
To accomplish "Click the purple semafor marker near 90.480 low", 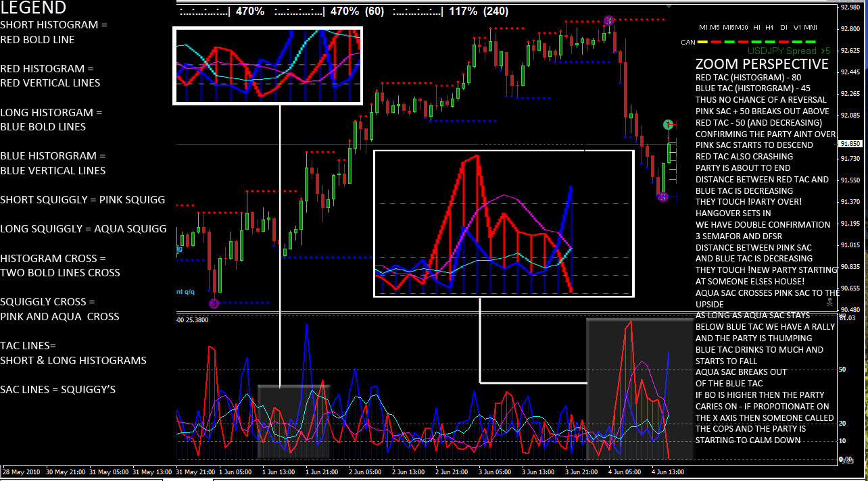I will 214,303.
